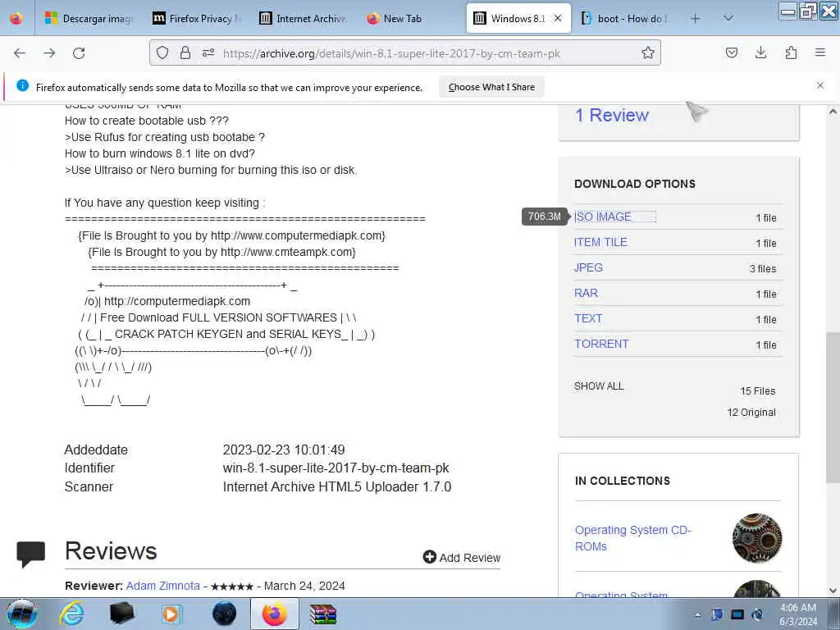Click the page vertical scrollbar thumb
The height and width of the screenshot is (630, 840).
(x=832, y=407)
